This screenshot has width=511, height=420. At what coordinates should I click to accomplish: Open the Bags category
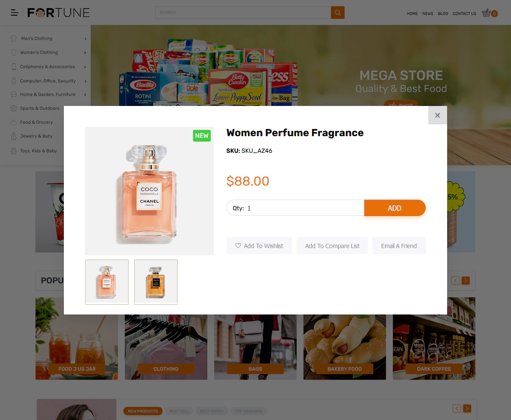255,369
